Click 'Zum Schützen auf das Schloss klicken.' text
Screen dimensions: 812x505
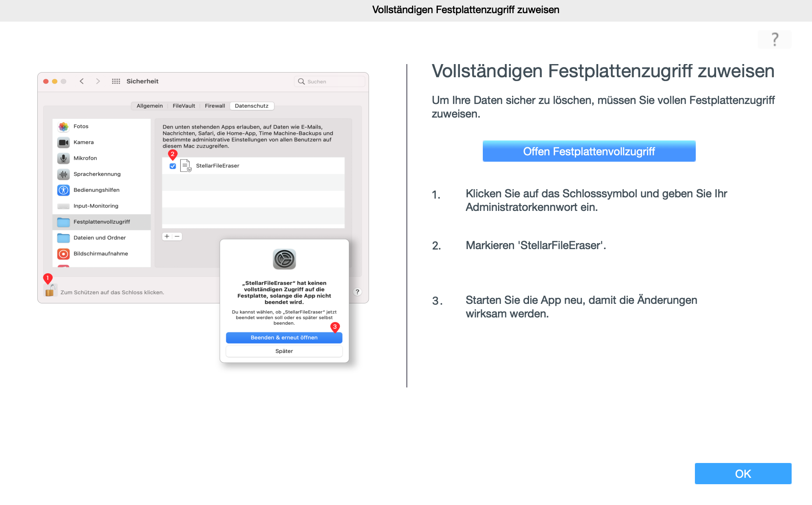click(112, 292)
